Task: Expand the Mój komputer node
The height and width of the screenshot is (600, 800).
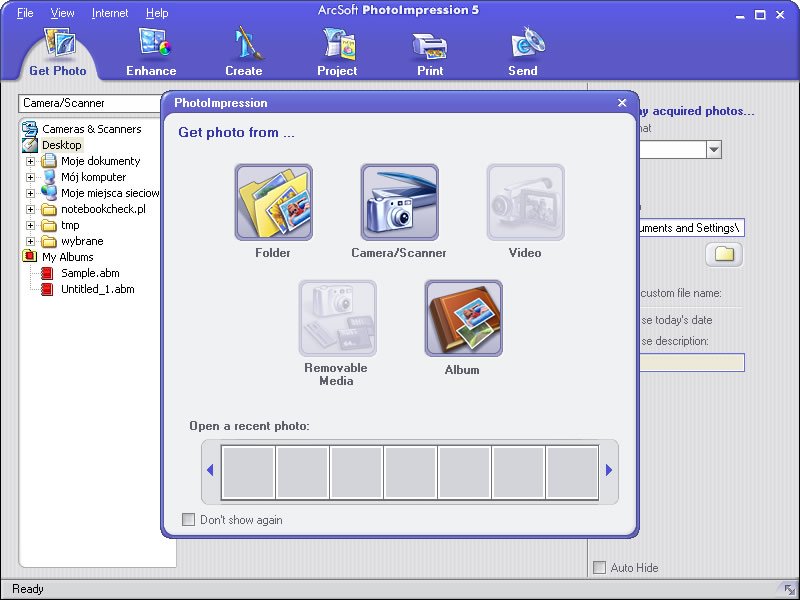Action: (x=30, y=178)
